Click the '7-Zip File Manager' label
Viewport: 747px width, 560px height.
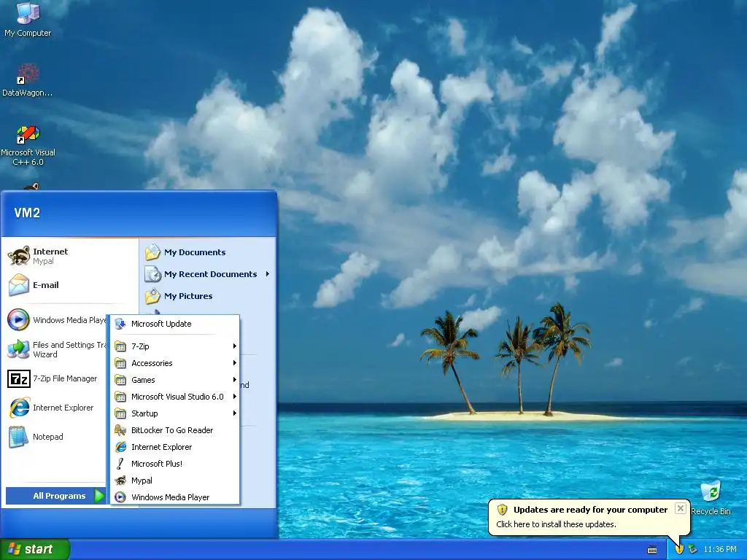[65, 378]
